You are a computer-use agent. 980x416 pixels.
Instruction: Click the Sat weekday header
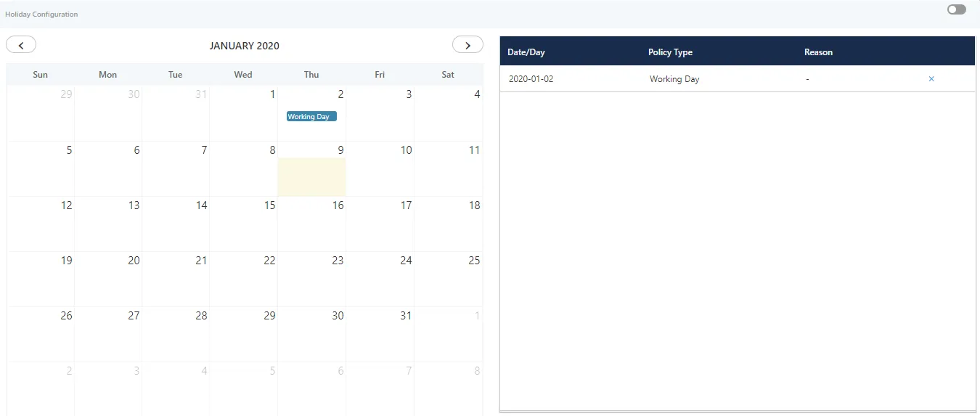pos(448,75)
